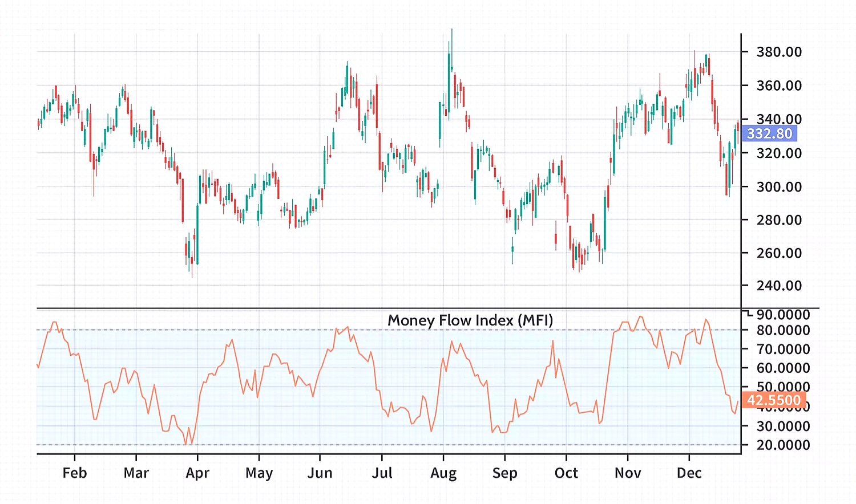Click the 332.80 current price tag
The image size is (856, 504).
tap(769, 134)
